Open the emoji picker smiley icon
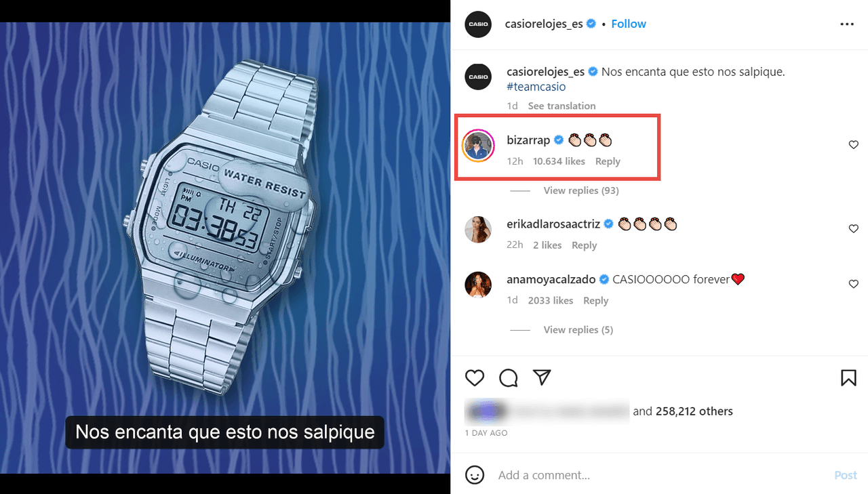 pyautogui.click(x=475, y=474)
